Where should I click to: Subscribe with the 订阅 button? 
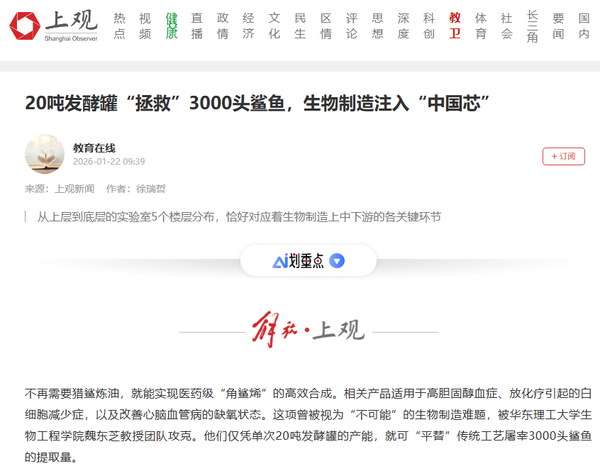563,156
